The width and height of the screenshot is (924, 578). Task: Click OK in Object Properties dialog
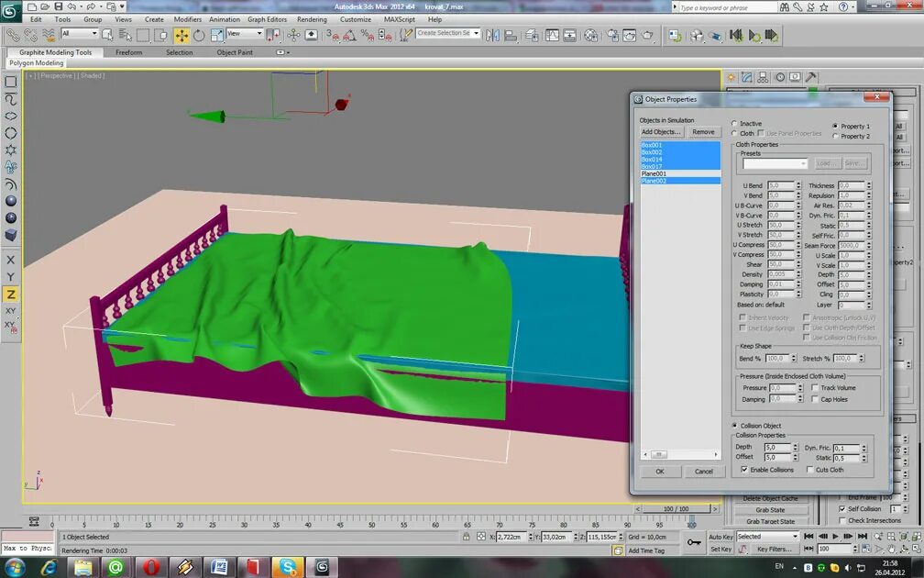(660, 471)
